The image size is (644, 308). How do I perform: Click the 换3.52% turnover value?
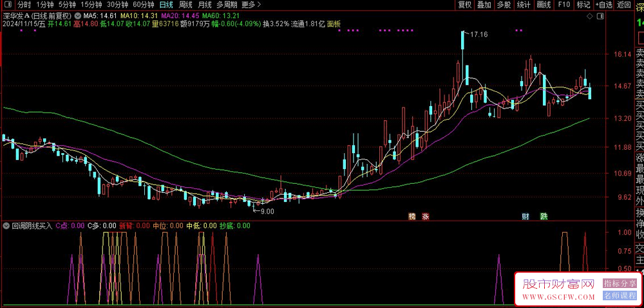276,24
